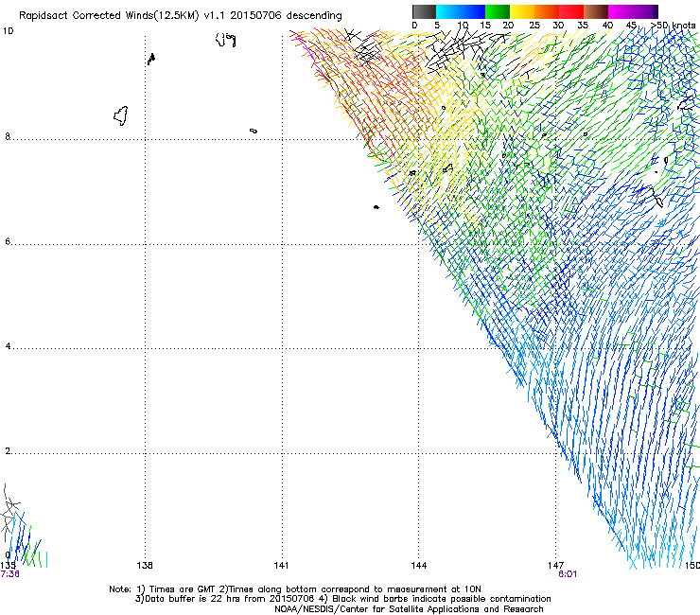Click the '35' legend tick label
Image resolution: width=700 pixels, height=615 pixels.
583,26
